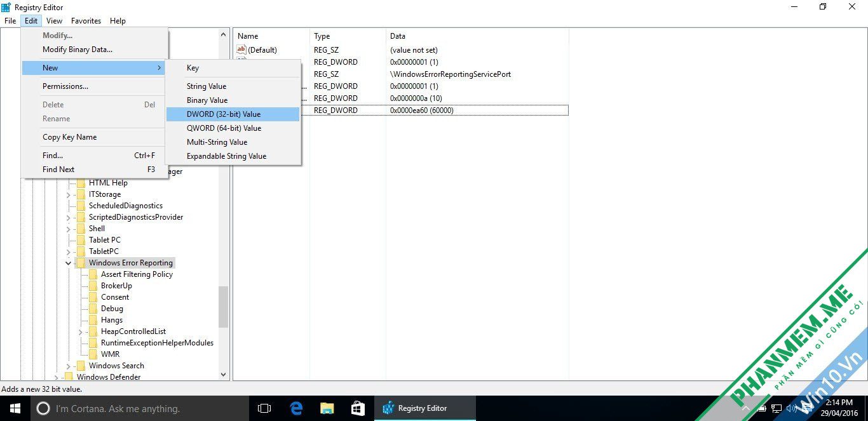Screen dimensions: 868x421
Task: Expand the TabletPC key
Action: pos(69,251)
